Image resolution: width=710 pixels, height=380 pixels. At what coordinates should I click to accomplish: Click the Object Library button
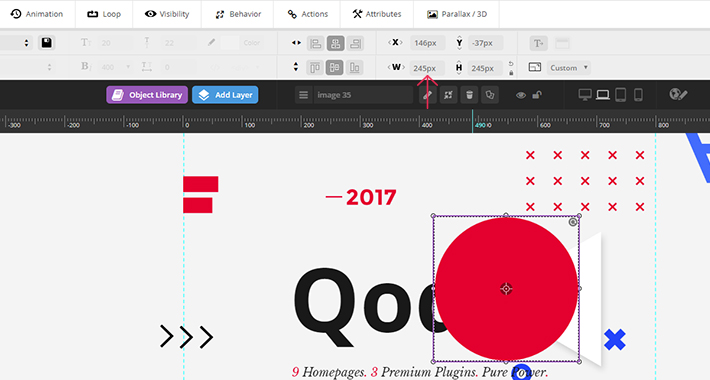(x=147, y=95)
